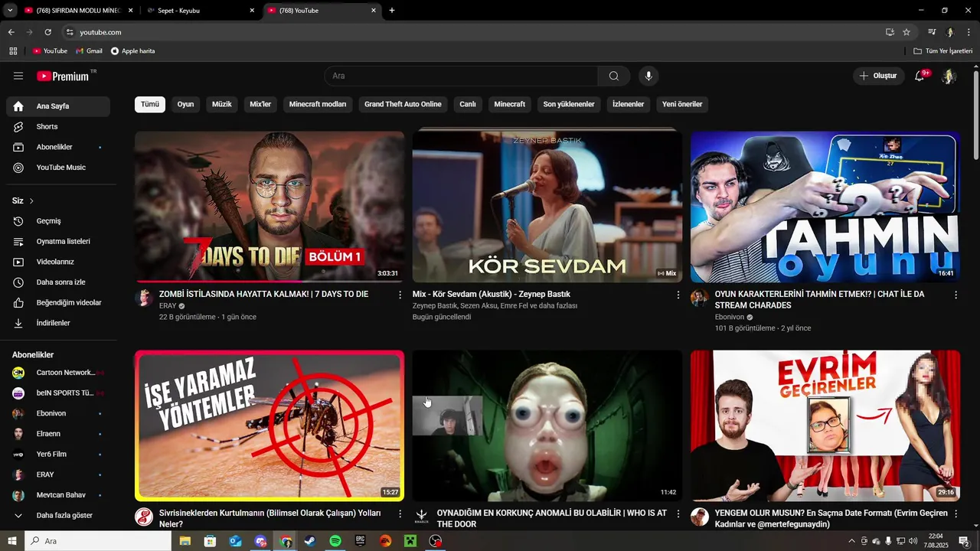
Task: Open Videolarınız page
Action: 58,262
